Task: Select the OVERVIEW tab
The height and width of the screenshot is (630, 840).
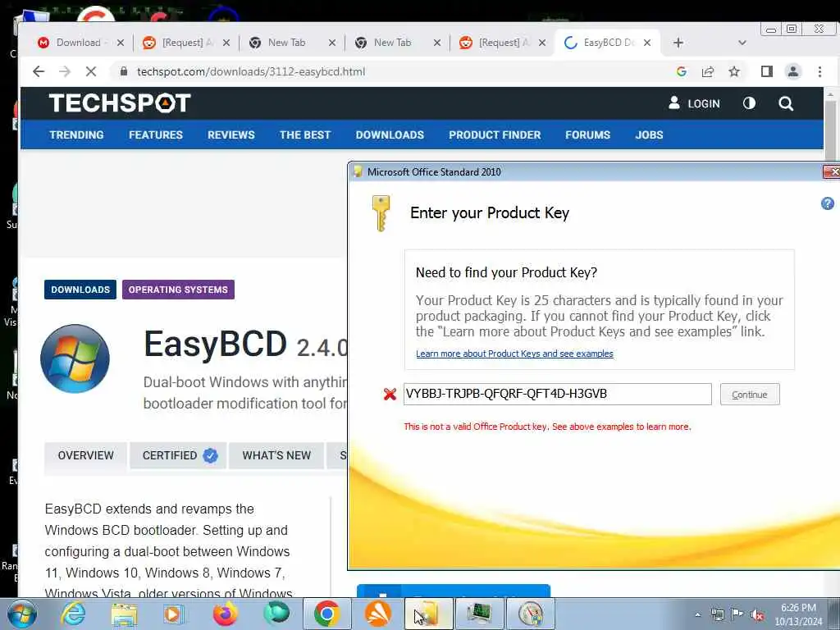Action: tap(85, 455)
